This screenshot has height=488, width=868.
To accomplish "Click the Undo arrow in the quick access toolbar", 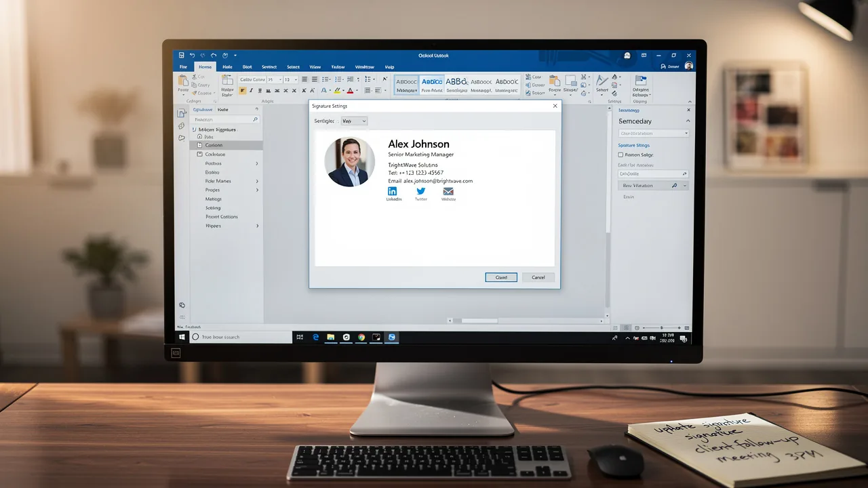I will point(192,56).
